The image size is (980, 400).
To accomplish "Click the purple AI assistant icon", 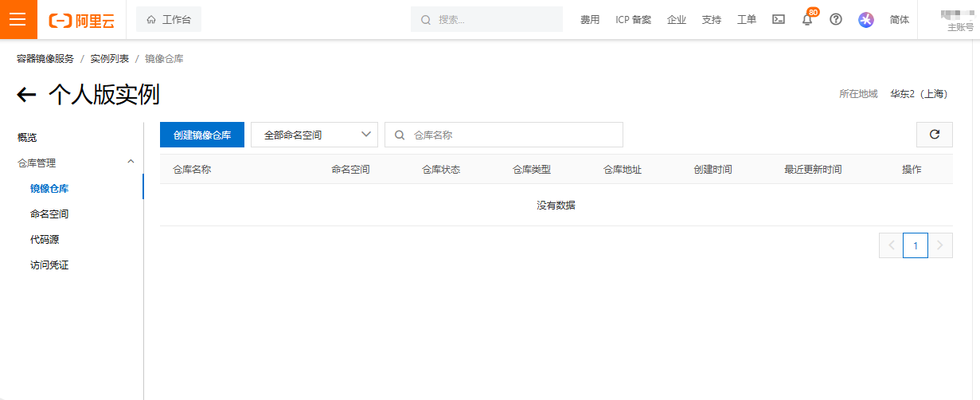I will [866, 20].
